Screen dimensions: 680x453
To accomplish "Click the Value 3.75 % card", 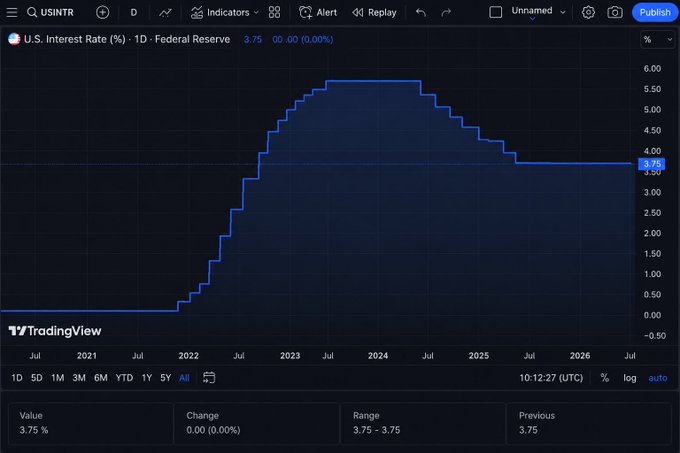I will [x=91, y=423].
